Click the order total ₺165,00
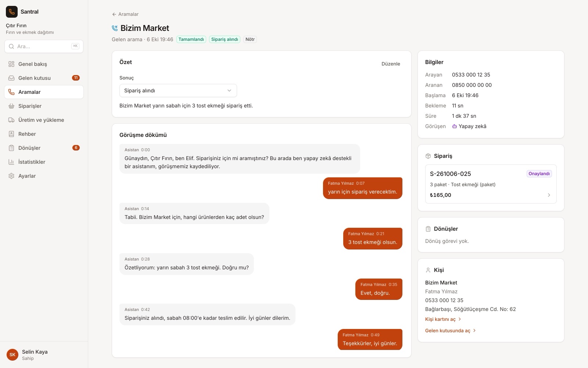Image resolution: width=588 pixels, height=368 pixels. pos(441,195)
